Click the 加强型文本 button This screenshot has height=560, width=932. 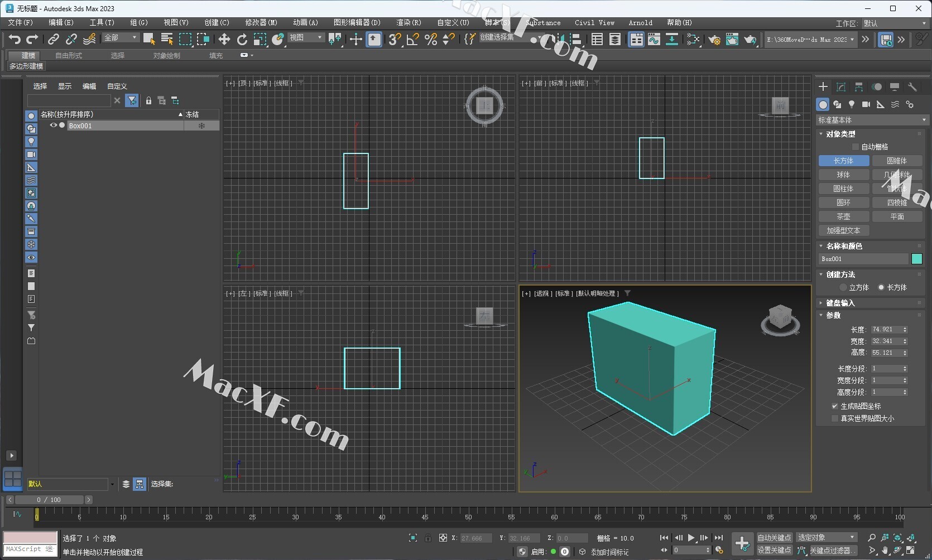[843, 230]
